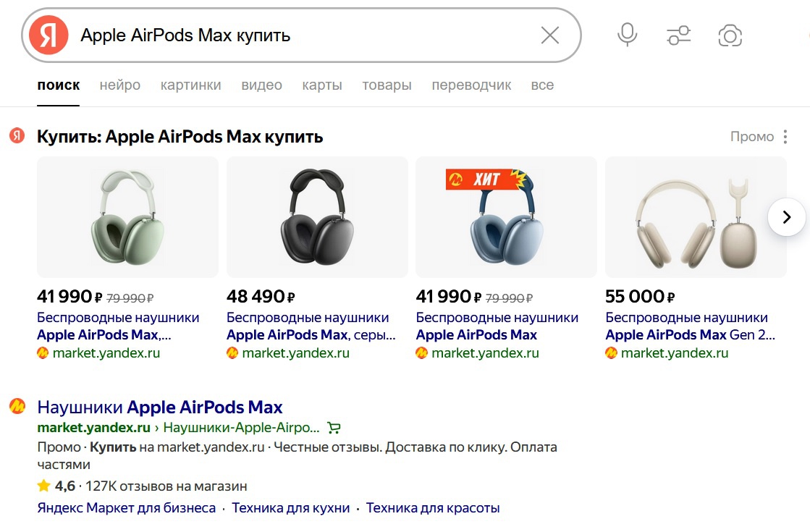Click the shopping cart icon beside URL

coord(334,427)
